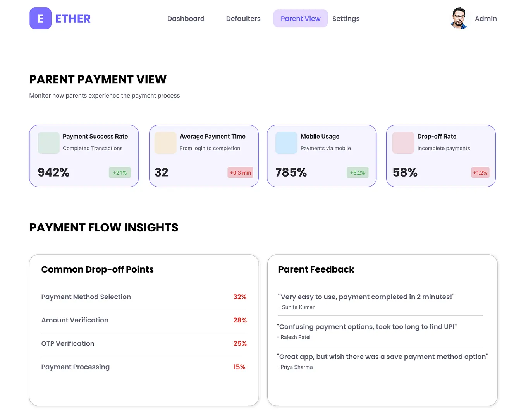Open the Settings tab
Image resolution: width=526 pixels, height=420 pixels.
tap(346, 19)
